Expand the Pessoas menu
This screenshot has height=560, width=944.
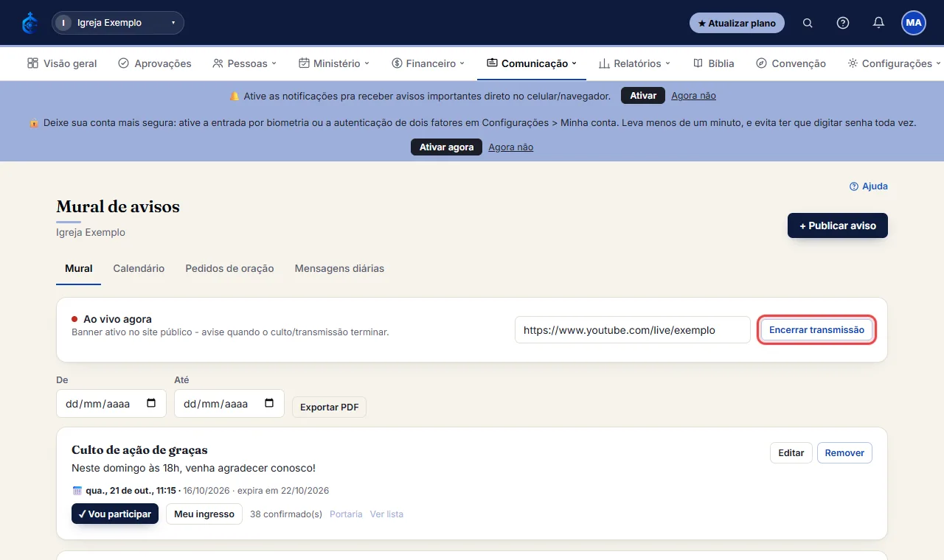point(244,63)
